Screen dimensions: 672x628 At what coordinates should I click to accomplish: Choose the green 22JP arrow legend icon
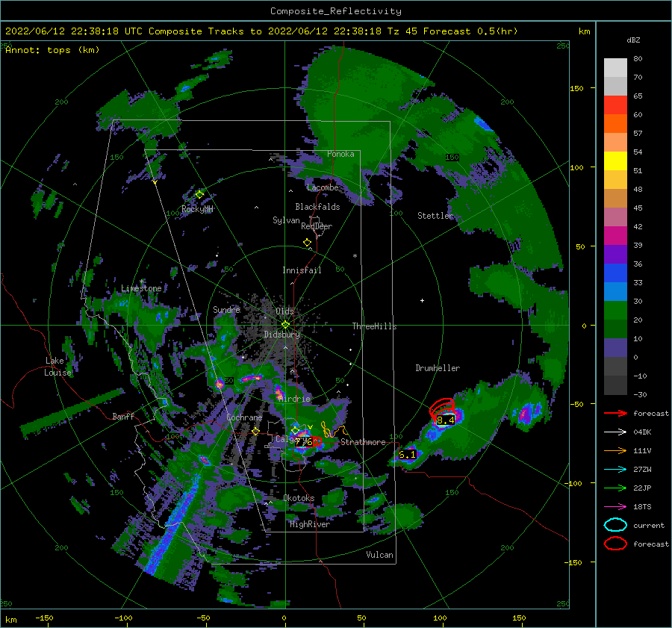[615, 488]
